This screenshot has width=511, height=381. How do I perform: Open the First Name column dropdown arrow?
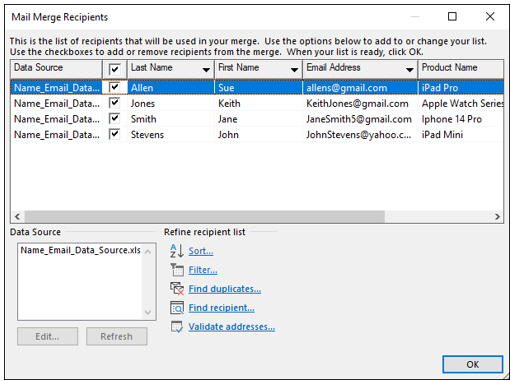pyautogui.click(x=294, y=70)
